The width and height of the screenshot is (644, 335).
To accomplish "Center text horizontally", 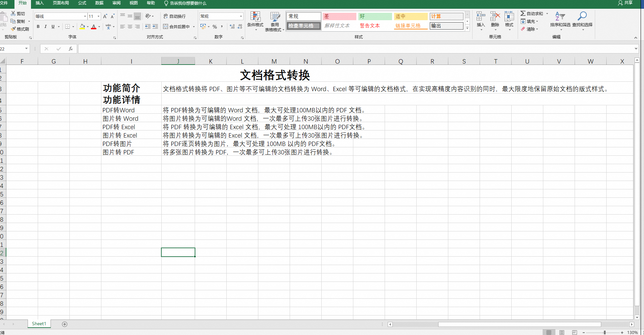I will point(130,27).
